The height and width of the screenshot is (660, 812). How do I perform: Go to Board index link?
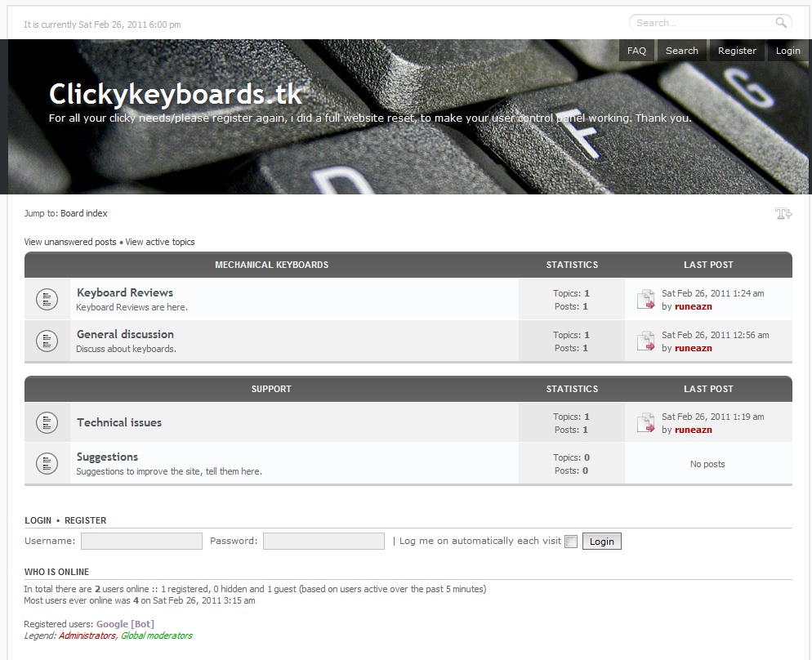(x=83, y=213)
